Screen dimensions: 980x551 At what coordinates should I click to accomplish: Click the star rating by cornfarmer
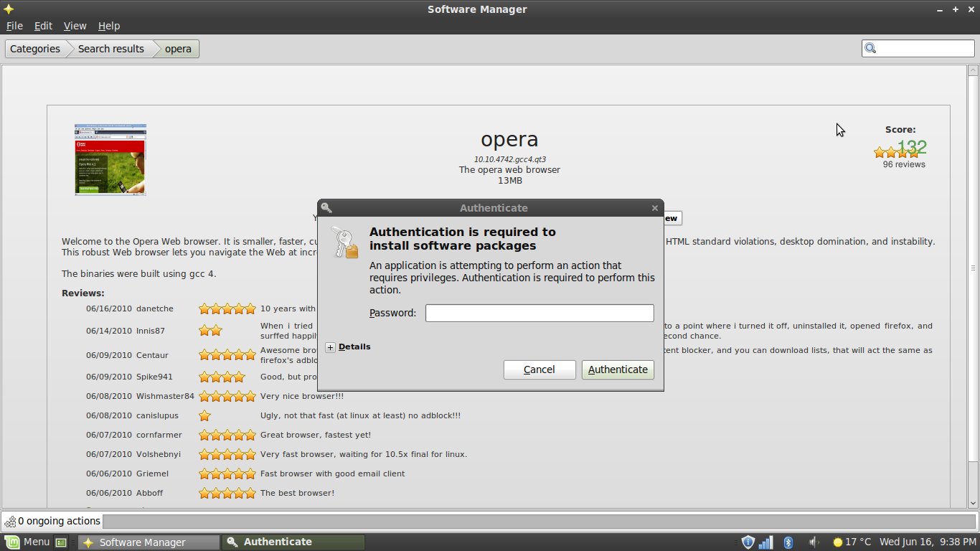pyautogui.click(x=227, y=435)
